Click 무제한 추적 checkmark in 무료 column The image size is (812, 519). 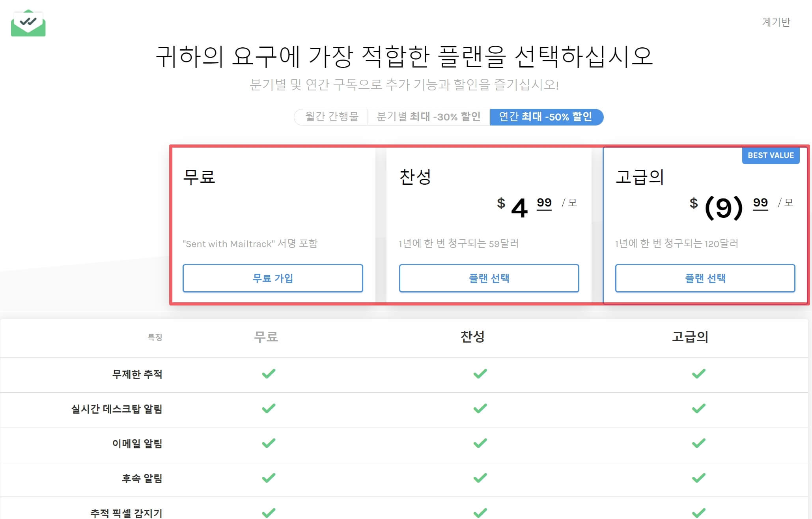(269, 373)
